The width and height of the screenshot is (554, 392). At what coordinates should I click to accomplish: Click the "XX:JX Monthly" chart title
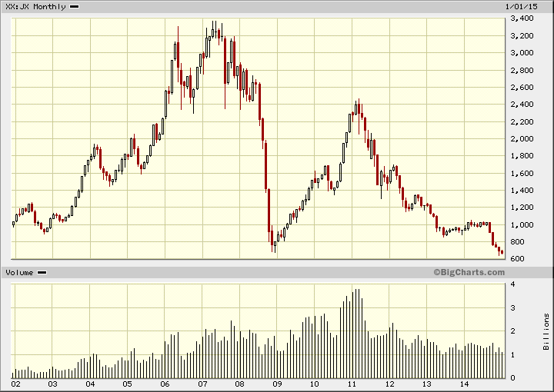35,7
